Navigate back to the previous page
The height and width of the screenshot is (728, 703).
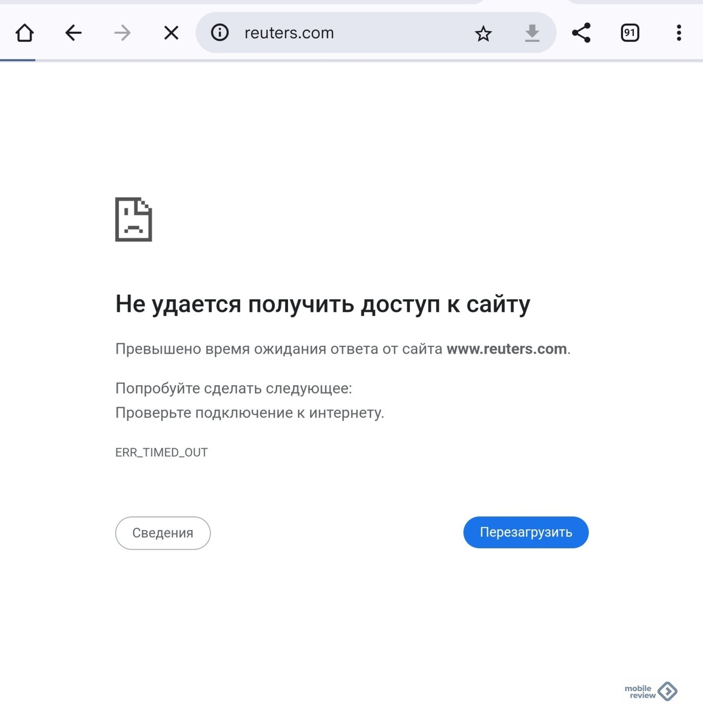pos(73,33)
